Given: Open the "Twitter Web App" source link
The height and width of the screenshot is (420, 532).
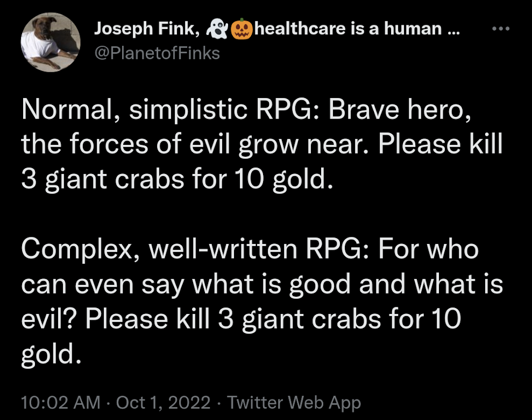Looking at the screenshot, I should coord(294,402).
